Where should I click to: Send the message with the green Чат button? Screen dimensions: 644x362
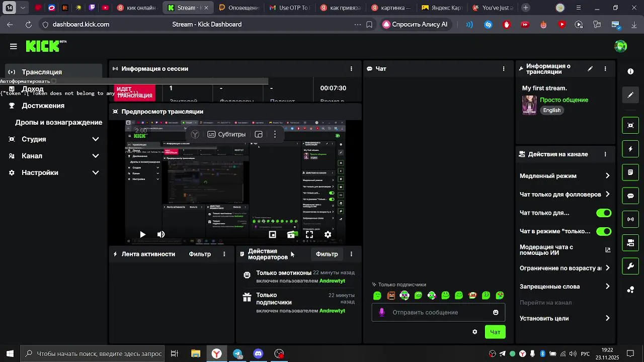[x=495, y=332]
